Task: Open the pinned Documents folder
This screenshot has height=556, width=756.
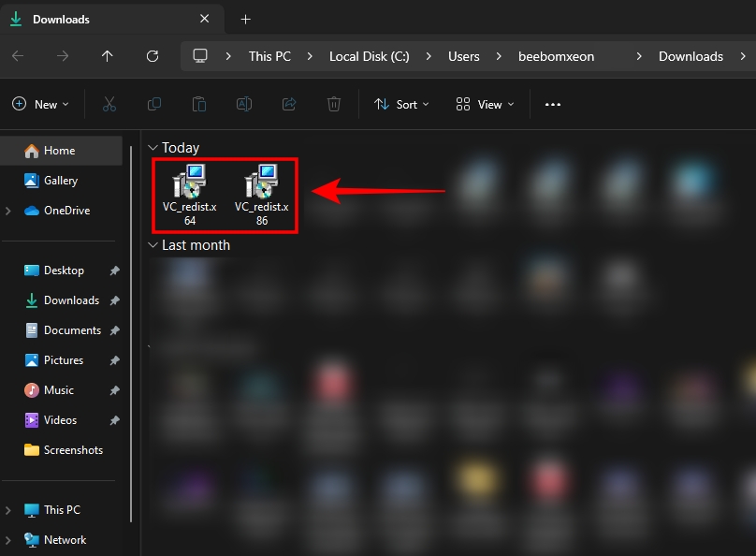Action: [x=61, y=330]
